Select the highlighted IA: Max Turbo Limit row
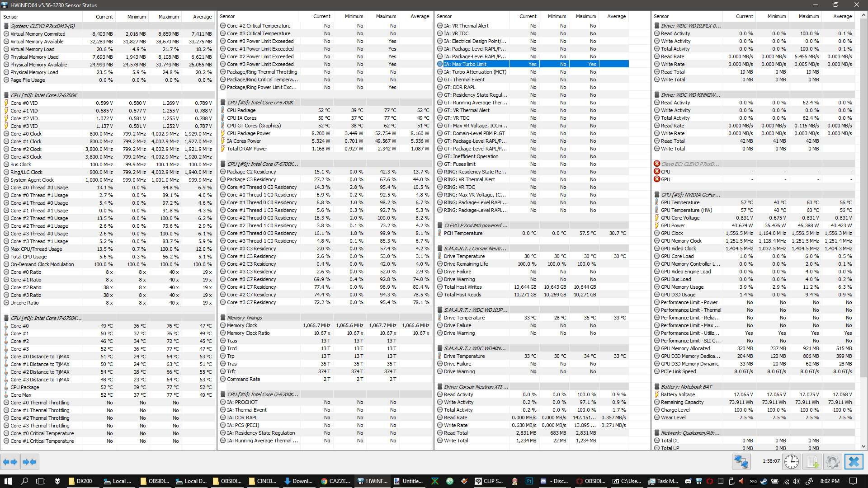 [533, 64]
